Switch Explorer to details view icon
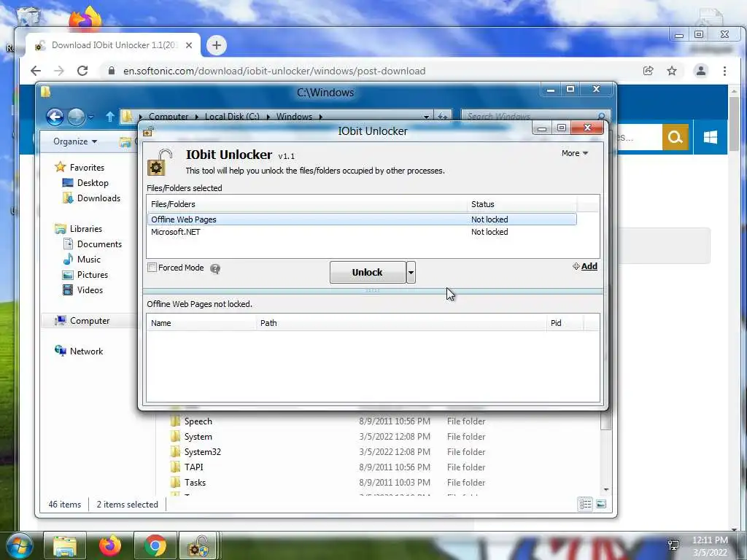The height and width of the screenshot is (560, 747). coord(586,504)
